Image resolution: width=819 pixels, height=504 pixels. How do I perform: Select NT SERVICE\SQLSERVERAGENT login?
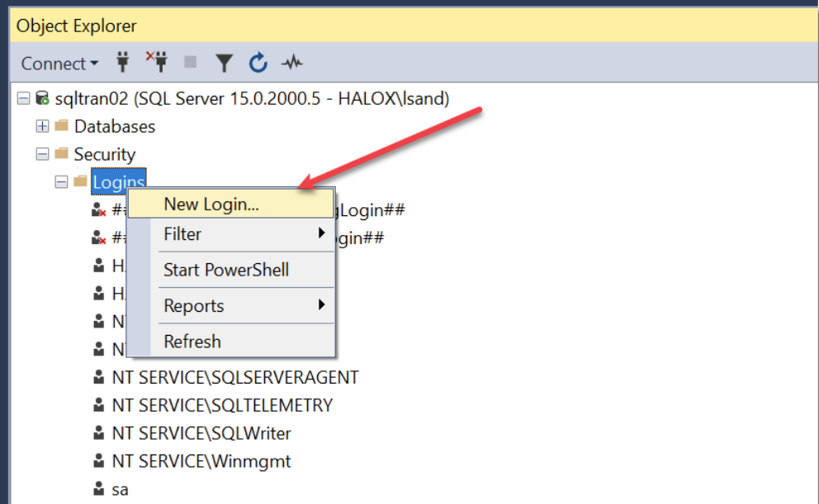point(235,377)
